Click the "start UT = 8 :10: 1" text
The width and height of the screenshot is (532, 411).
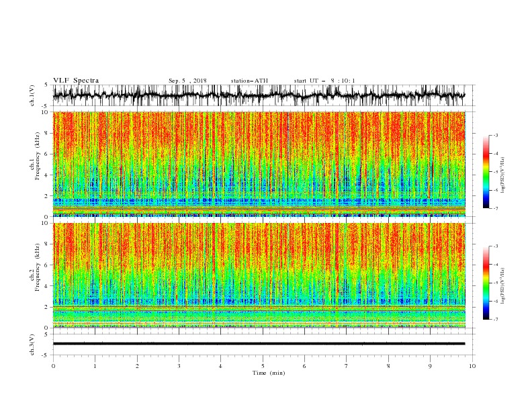click(324, 81)
